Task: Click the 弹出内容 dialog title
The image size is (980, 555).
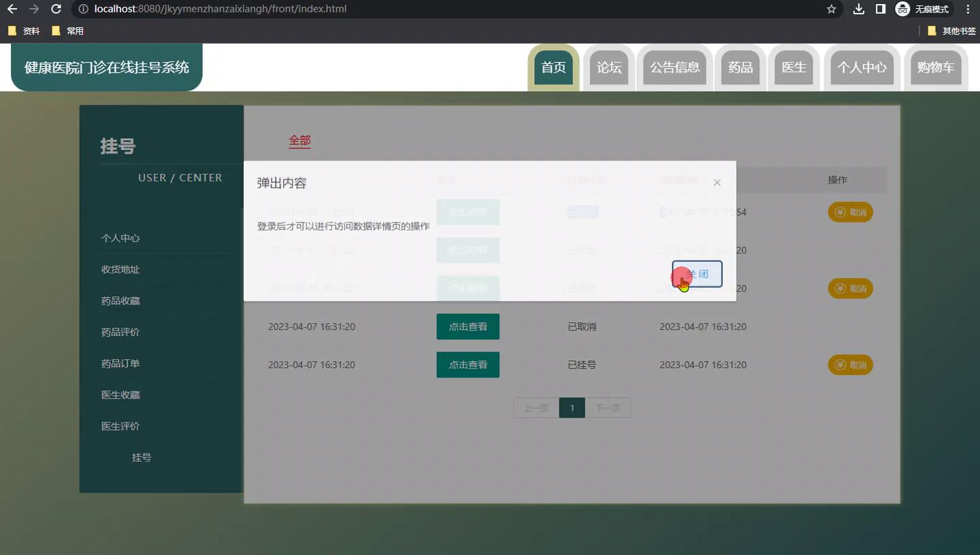Action: tap(282, 183)
